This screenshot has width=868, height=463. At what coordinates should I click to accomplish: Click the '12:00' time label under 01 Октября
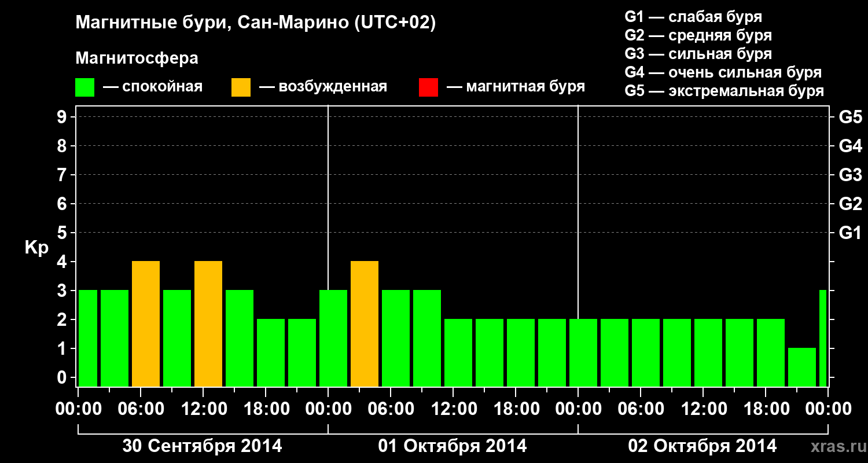(x=453, y=409)
